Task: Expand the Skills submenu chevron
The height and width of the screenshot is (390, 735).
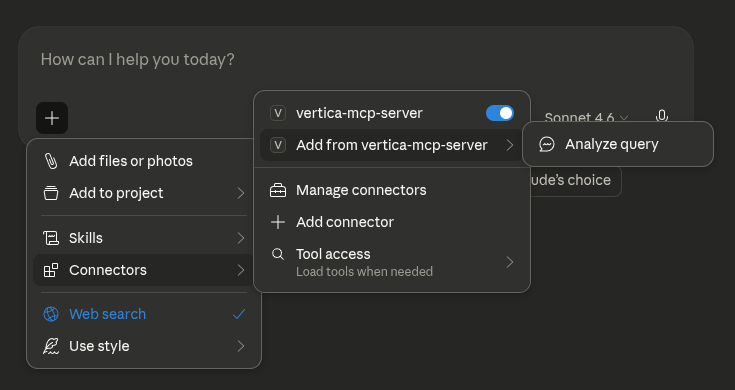Action: (241, 238)
